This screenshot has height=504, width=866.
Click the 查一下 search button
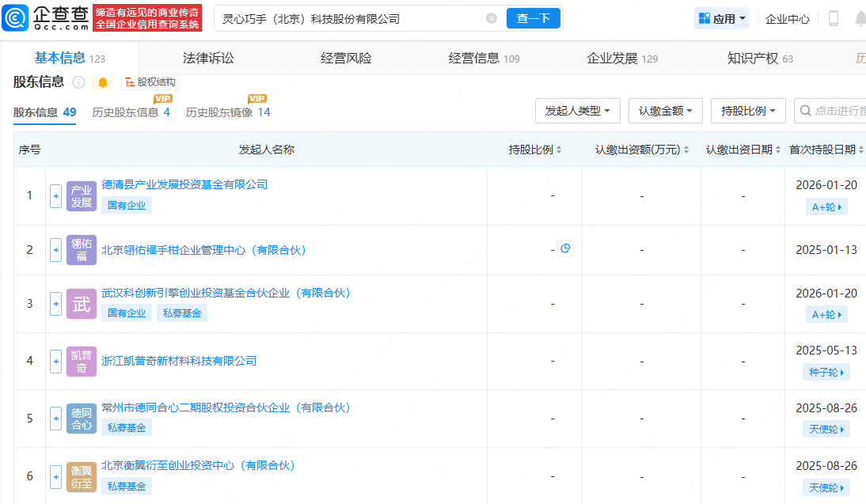[533, 18]
